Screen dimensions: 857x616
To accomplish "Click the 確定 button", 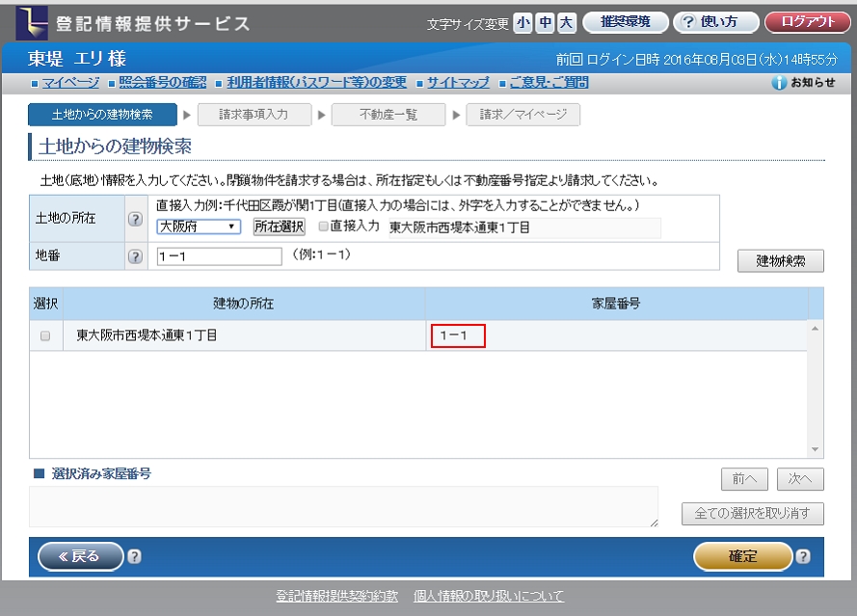I will point(743,556).
